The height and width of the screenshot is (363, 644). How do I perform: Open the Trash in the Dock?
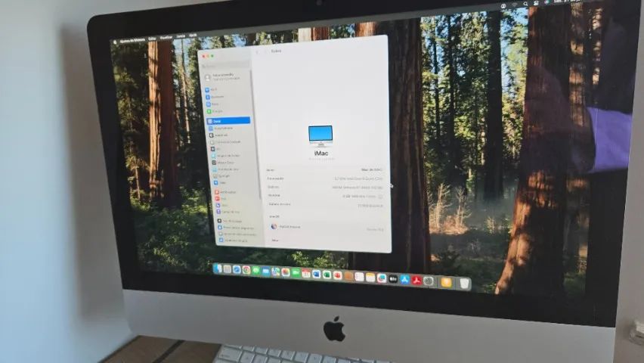pos(464,284)
